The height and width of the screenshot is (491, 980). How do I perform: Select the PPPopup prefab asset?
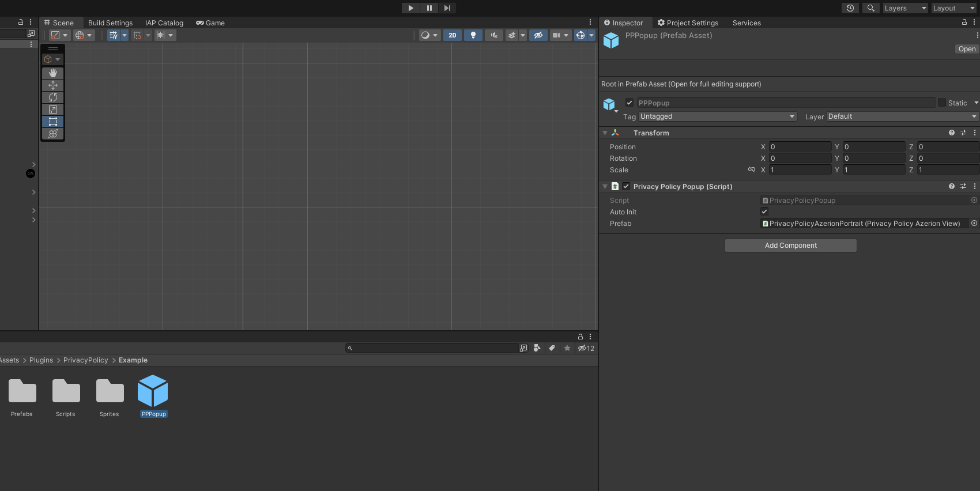153,396
